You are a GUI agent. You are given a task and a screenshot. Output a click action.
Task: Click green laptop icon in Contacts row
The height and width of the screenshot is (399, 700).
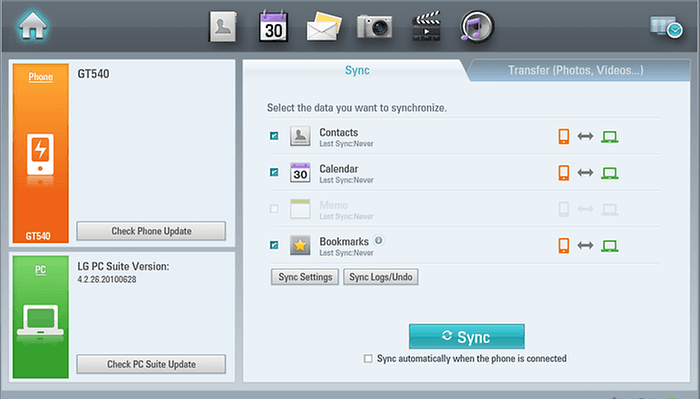(609, 137)
